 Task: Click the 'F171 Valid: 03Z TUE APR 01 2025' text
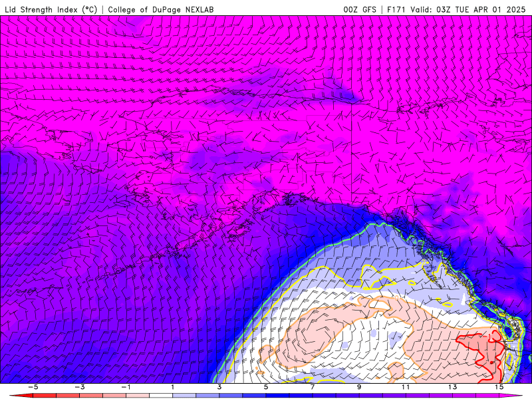point(456,9)
